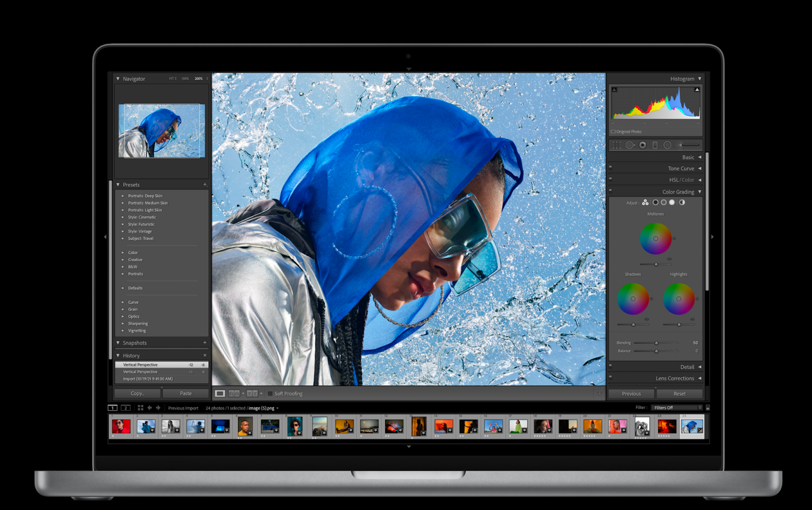Adjust the Balance slider
Screen dimensions: 812x510
(656, 351)
